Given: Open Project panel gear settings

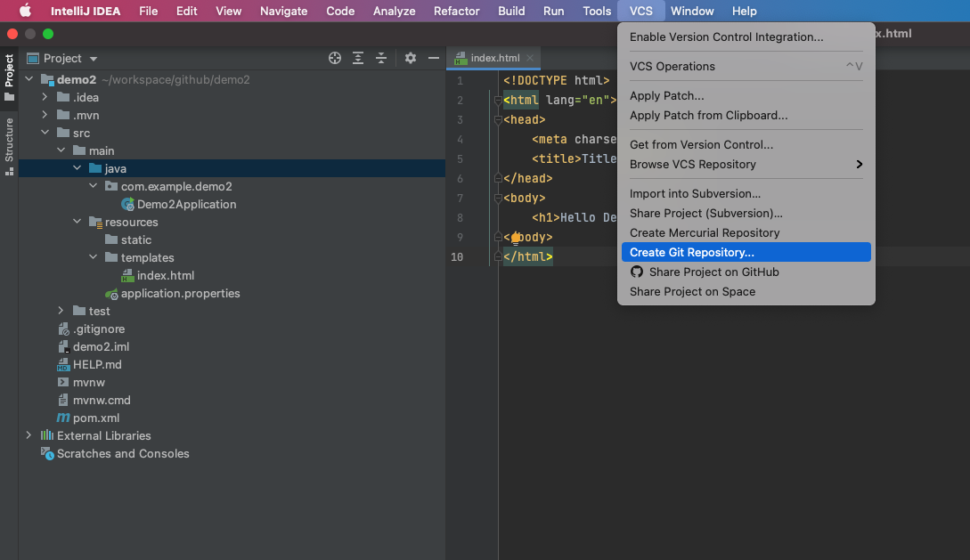Looking at the screenshot, I should (410, 58).
